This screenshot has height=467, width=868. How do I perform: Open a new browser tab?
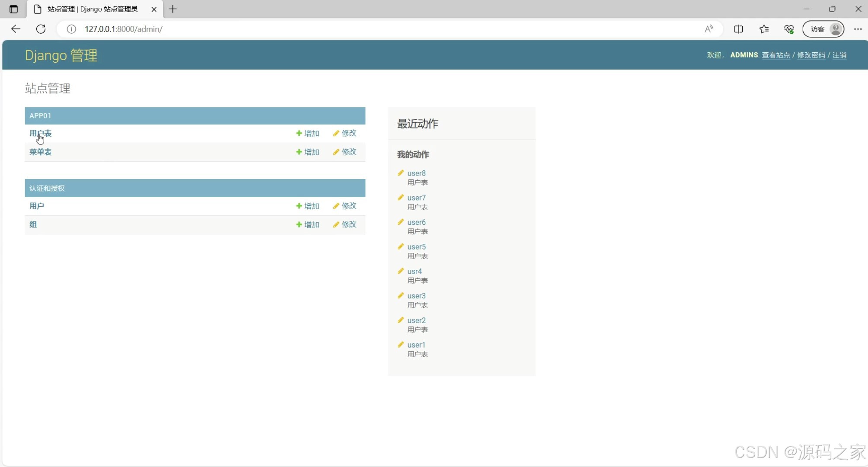[173, 9]
